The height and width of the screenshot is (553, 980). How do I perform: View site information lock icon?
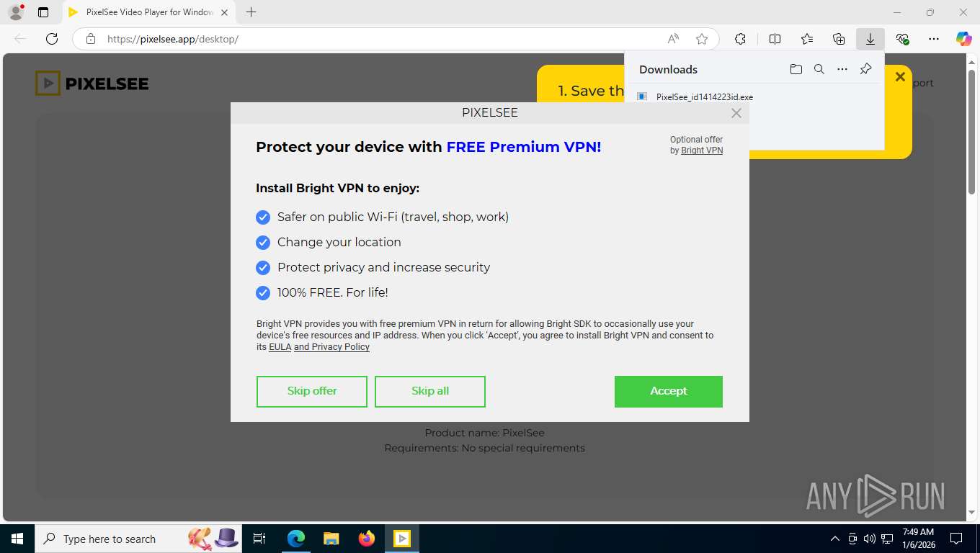(91, 39)
